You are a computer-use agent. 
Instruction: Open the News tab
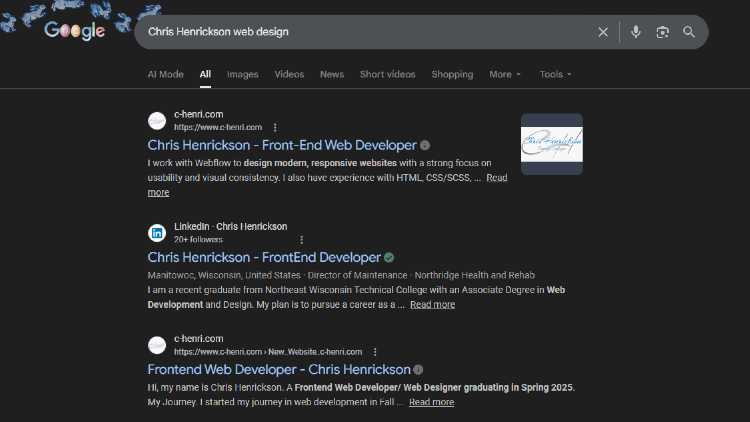click(332, 74)
